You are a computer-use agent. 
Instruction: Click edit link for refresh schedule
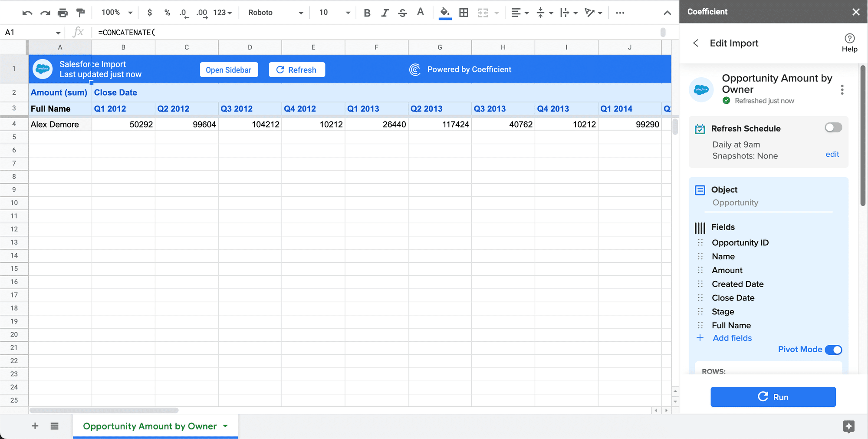[832, 154]
